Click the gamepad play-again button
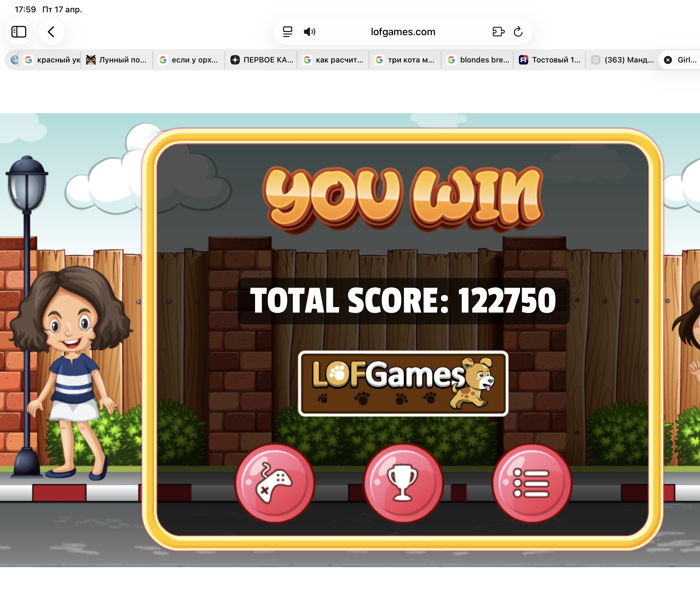Viewport: 700px width, 590px height. (x=274, y=483)
